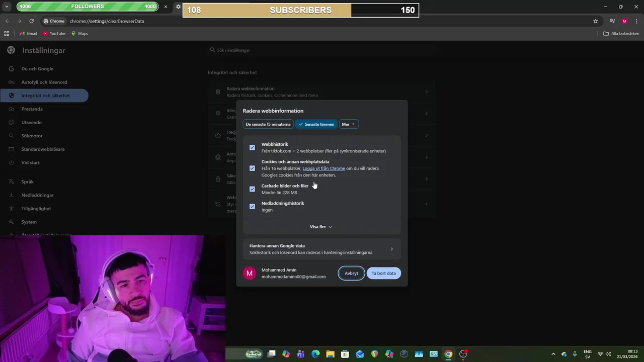Click chevron on Radera webbinformation row
Viewport: 644px width, 362px height.
coord(427,92)
